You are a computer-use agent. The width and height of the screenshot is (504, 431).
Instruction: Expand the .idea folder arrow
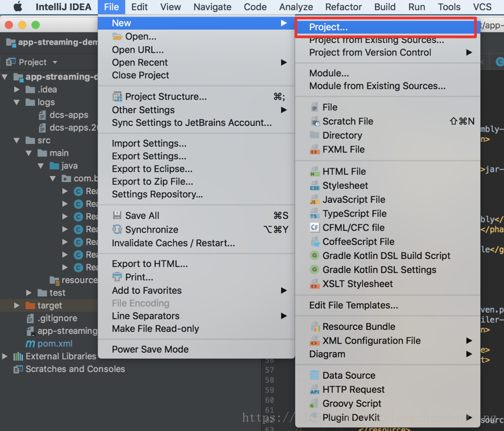click(x=17, y=90)
